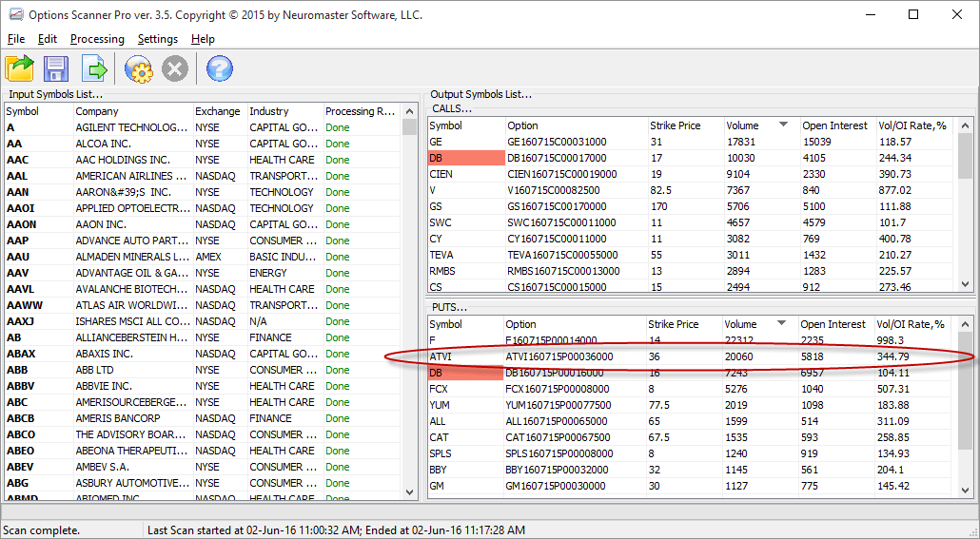Click the application icon in the title bar
The height and width of the screenshot is (539, 980).
[15, 14]
